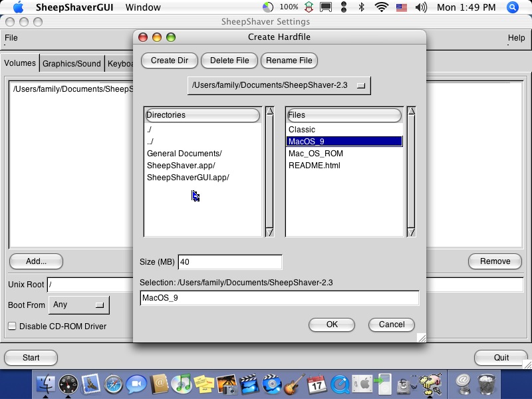The image size is (532, 399).
Task: Cancel the Create Hardfile dialog
Action: (392, 325)
